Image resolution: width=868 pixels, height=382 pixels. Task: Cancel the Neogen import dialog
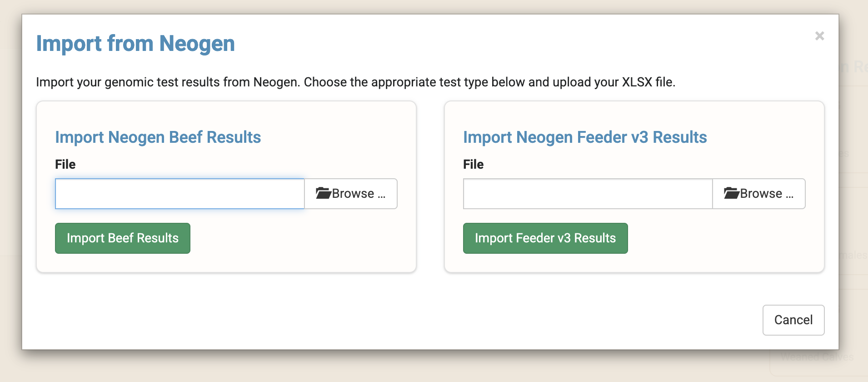point(793,320)
